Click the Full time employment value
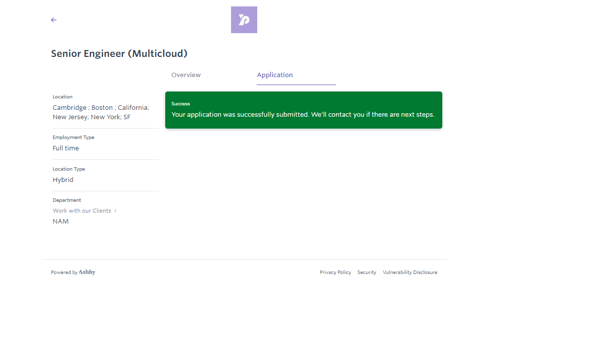The image size is (610, 364). 66,148
